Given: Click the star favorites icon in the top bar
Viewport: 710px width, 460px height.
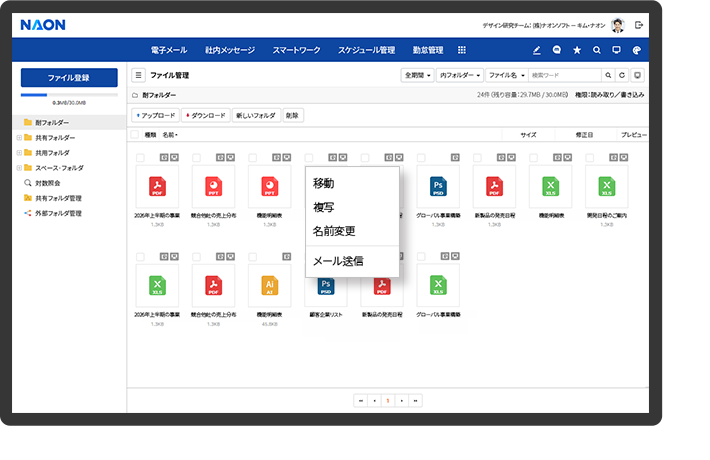Looking at the screenshot, I should 577,50.
